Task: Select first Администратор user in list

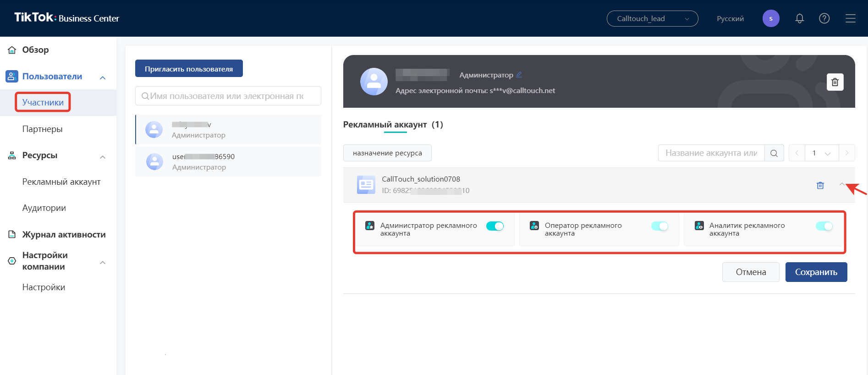Action: point(228,130)
